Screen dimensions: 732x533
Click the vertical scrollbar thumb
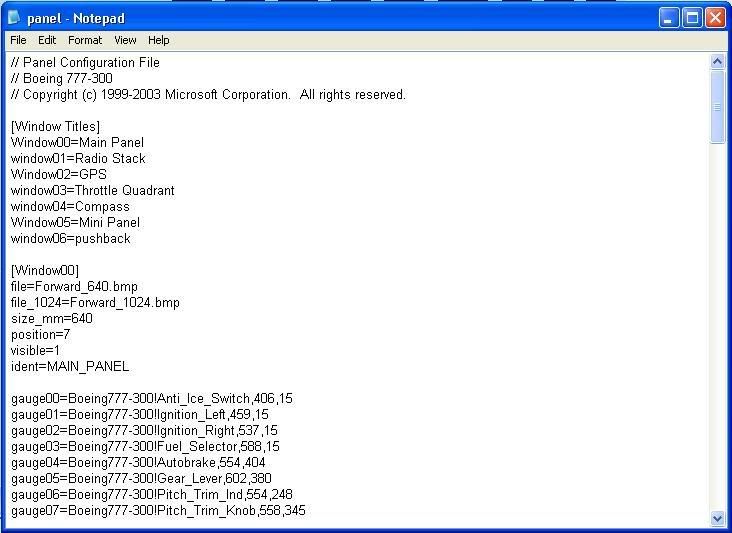click(717, 107)
